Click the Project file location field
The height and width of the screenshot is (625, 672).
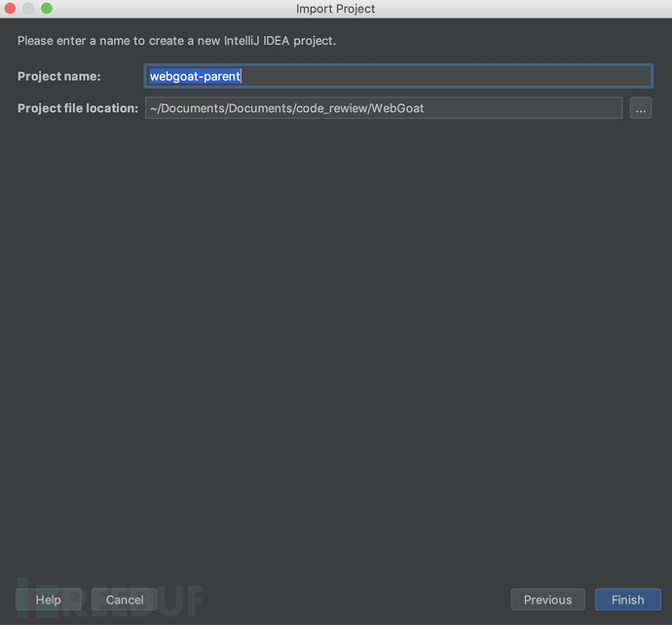[384, 108]
